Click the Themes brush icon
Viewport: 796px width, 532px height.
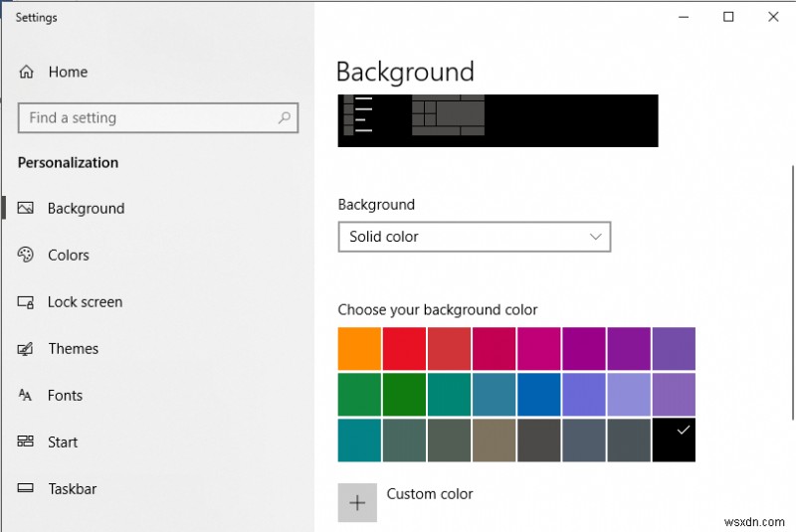coord(26,349)
